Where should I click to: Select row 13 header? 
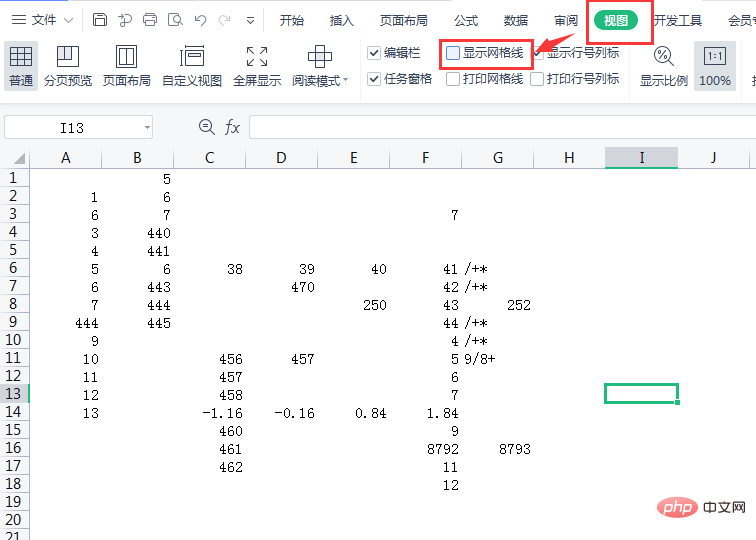point(14,394)
